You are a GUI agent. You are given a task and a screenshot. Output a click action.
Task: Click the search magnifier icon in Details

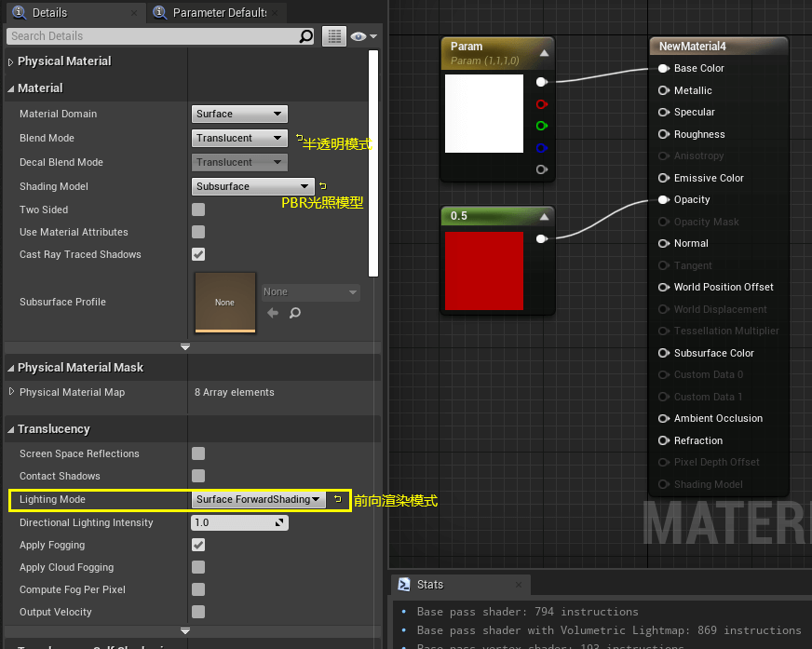pos(306,36)
